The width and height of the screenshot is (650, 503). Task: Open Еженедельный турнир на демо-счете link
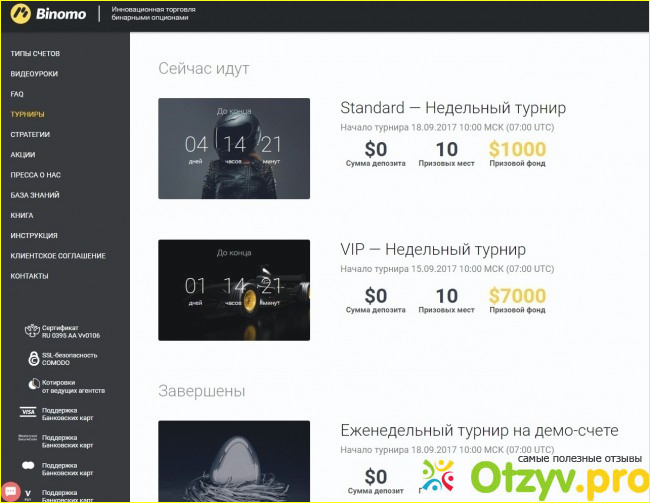[x=479, y=431]
